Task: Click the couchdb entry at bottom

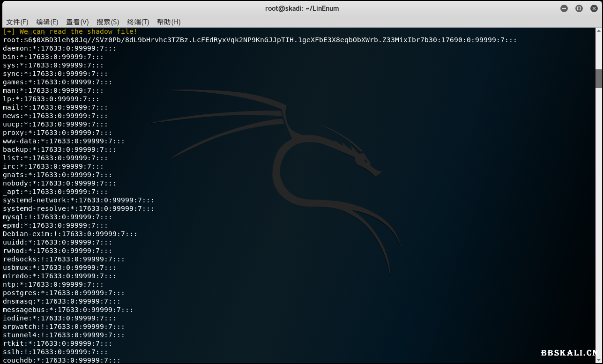Action: click(61, 360)
